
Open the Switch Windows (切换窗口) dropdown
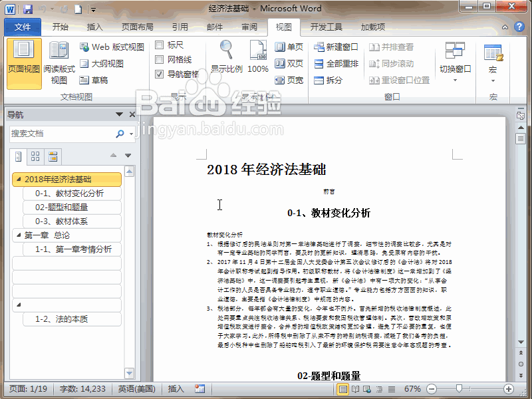tap(456, 63)
